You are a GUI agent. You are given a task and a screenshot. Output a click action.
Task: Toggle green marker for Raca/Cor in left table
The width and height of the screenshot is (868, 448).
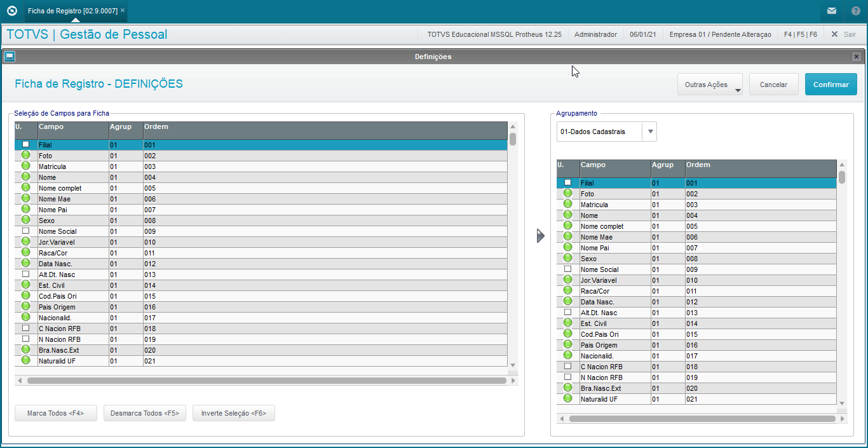26,252
